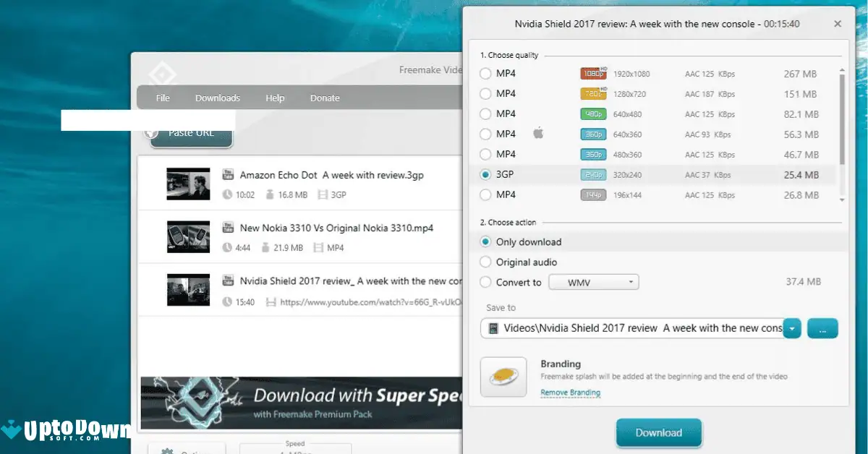
Task: Click the Download button
Action: click(658, 432)
